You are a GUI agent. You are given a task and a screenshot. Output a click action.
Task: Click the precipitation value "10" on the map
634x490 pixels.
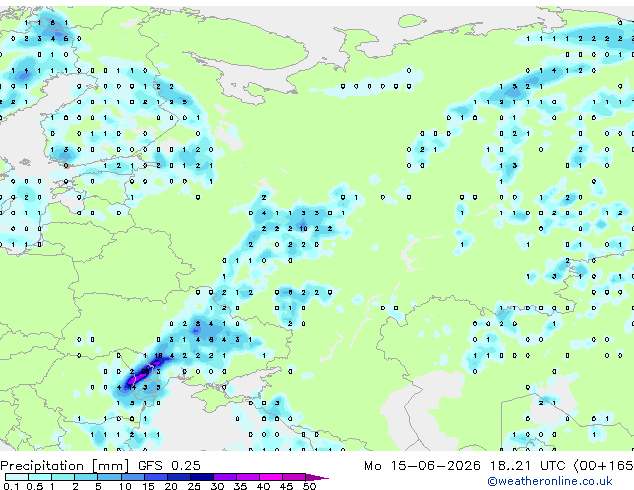303,229
